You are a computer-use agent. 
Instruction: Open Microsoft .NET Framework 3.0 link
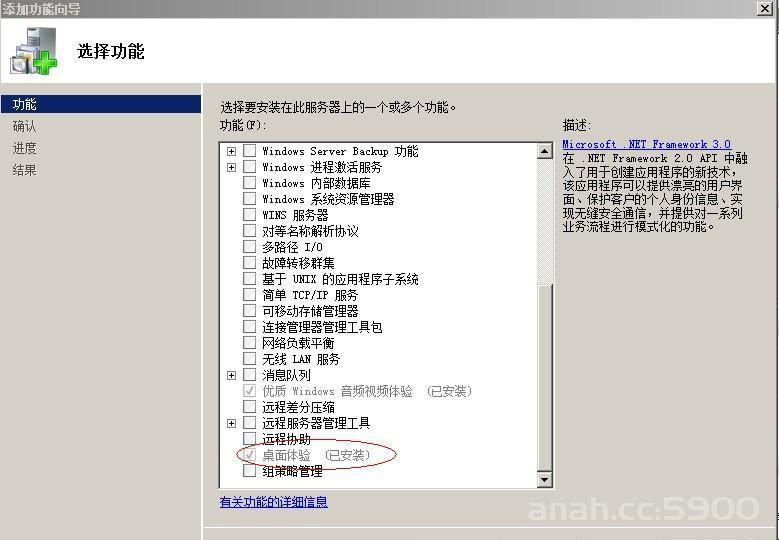(646, 144)
